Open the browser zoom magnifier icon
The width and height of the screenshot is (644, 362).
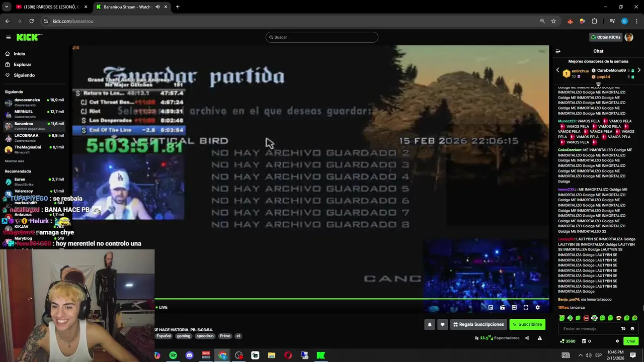(x=542, y=21)
